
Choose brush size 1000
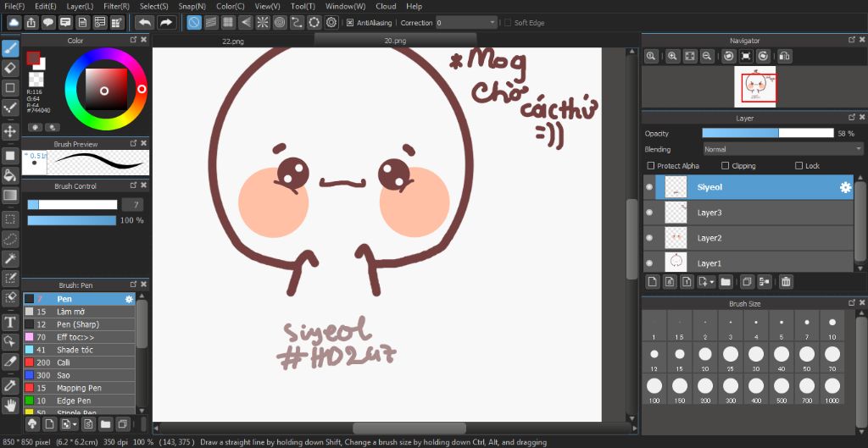[832, 390]
